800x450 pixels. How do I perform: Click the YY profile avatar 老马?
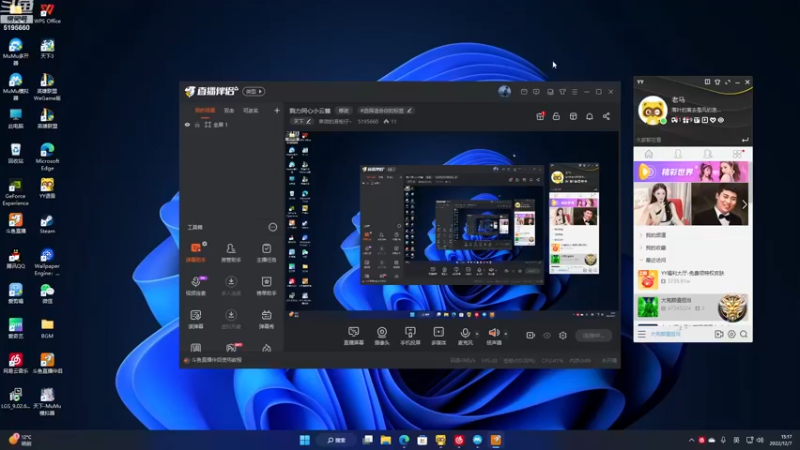pos(653,110)
